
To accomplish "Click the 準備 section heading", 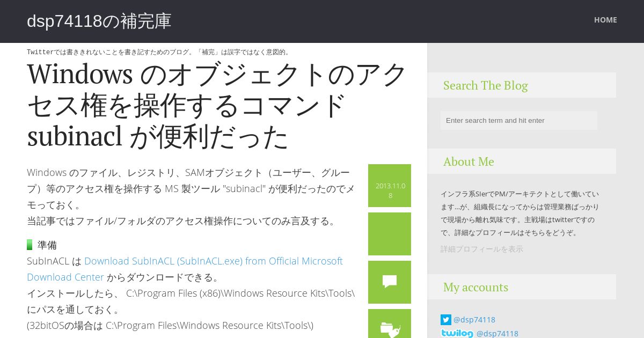I will (47, 245).
